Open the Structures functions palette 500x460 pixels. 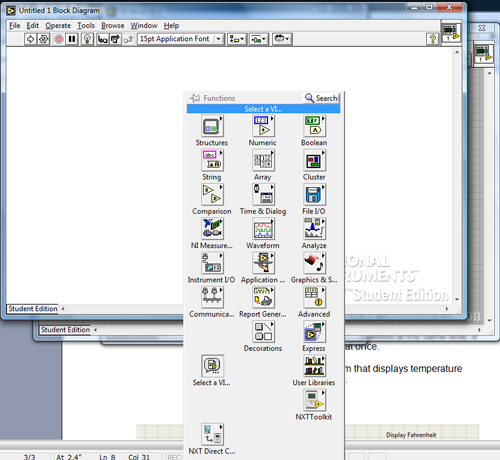212,126
